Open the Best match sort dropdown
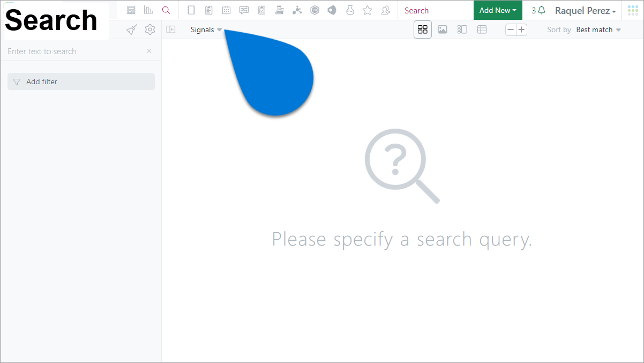644x363 pixels. coord(598,29)
